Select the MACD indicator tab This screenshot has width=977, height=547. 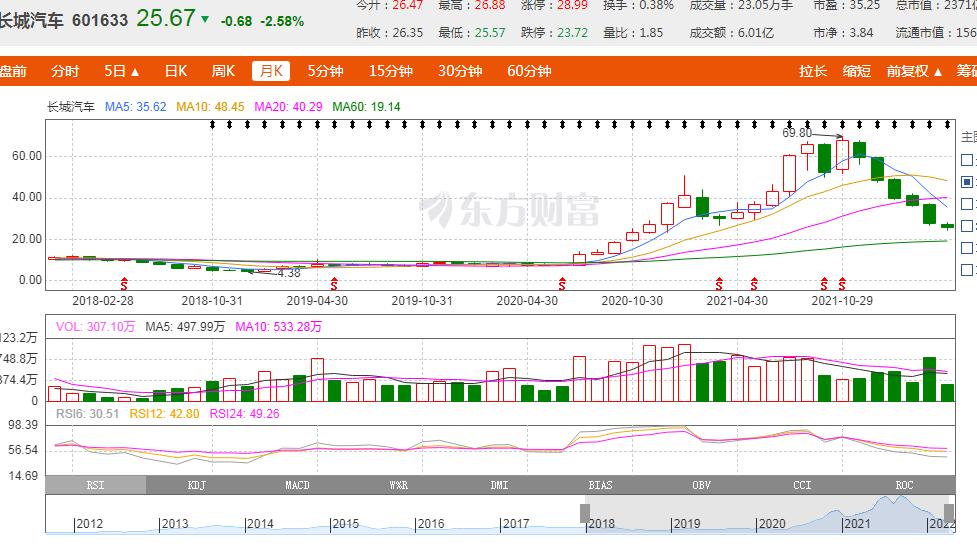click(298, 485)
